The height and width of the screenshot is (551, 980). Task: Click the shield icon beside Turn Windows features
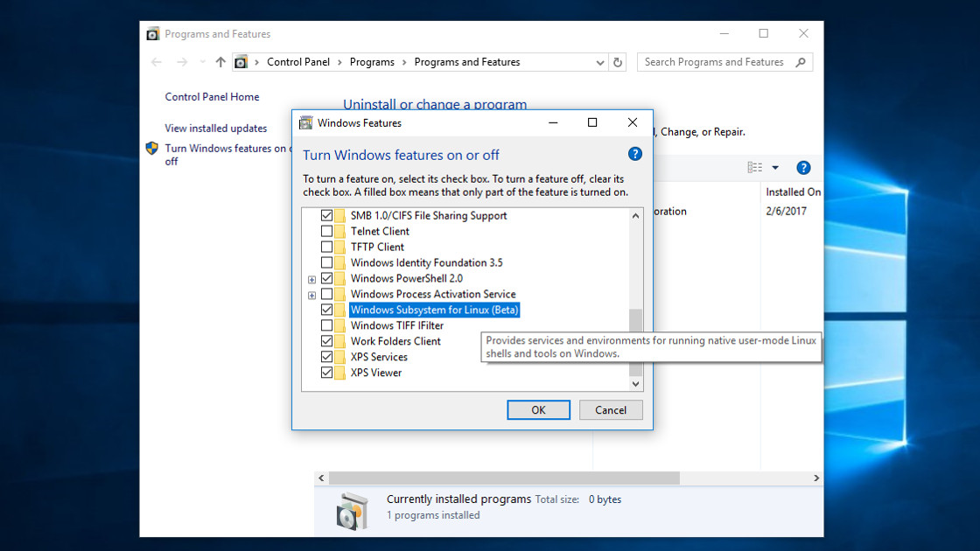pyautogui.click(x=152, y=148)
